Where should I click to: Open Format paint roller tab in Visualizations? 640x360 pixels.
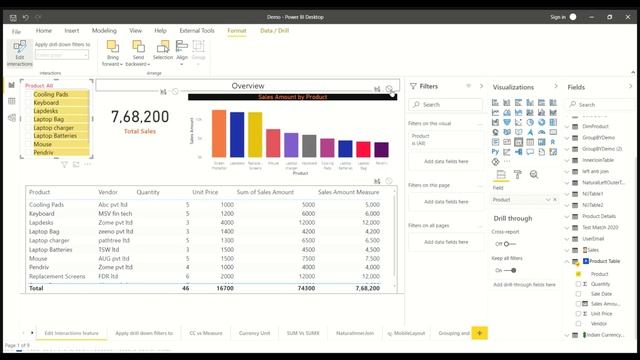(518, 175)
